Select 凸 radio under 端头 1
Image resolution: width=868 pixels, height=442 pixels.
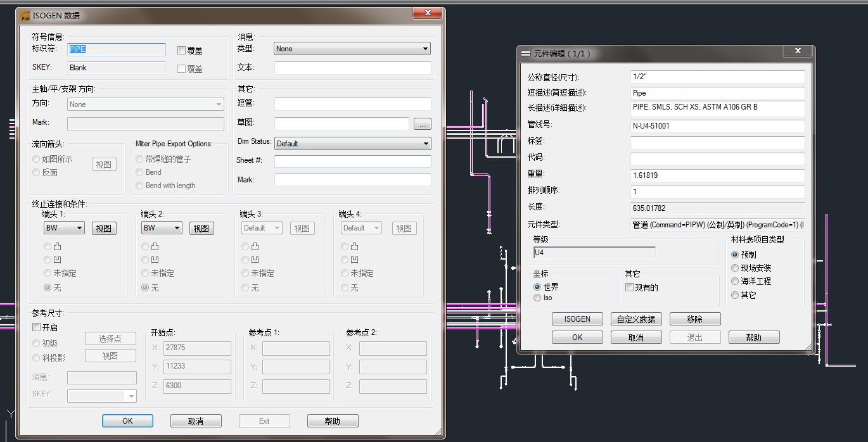48,246
